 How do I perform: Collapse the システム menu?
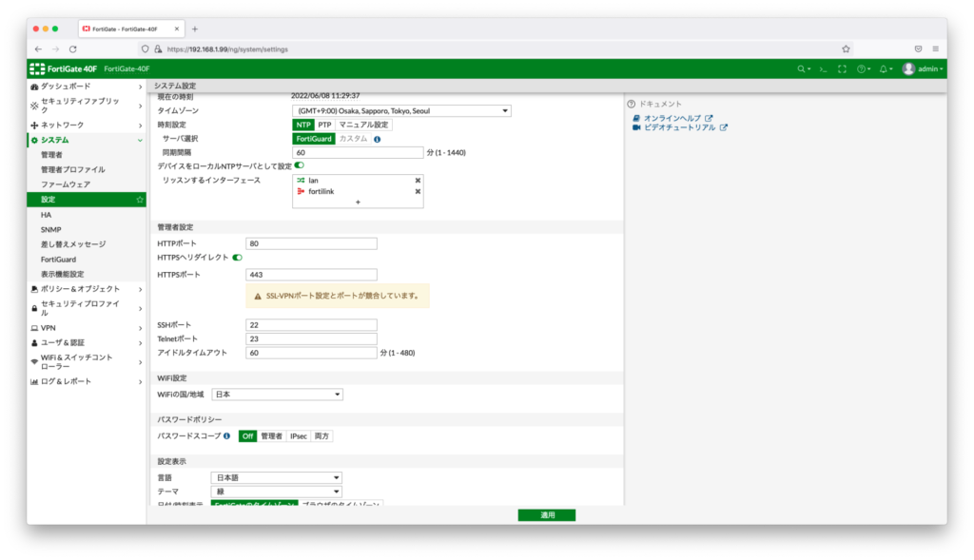[x=87, y=141]
